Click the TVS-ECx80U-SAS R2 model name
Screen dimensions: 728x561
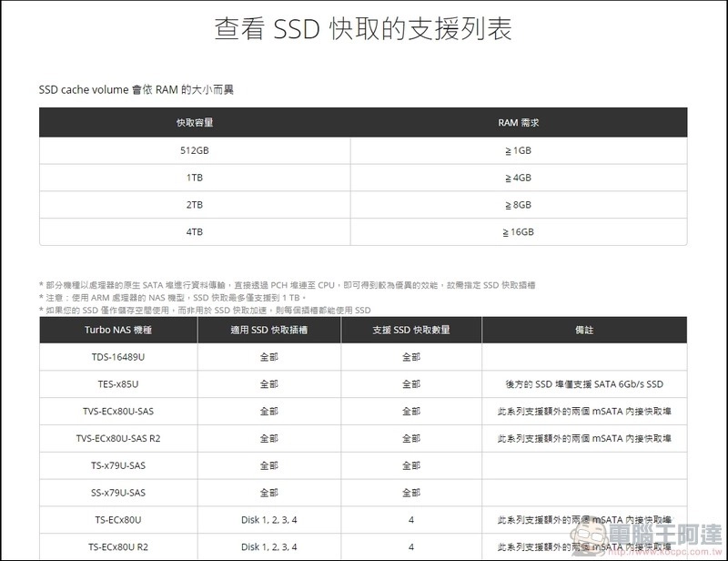pos(118,437)
